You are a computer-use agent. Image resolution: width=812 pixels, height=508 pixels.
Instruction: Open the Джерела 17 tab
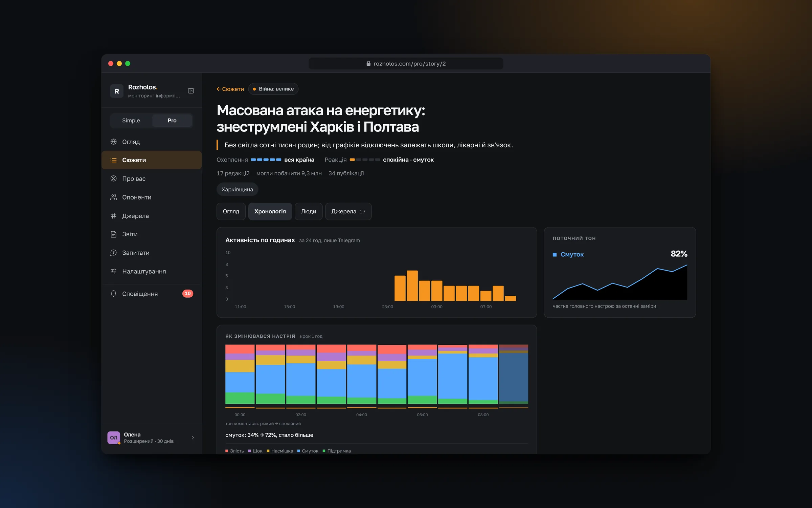[348, 211]
